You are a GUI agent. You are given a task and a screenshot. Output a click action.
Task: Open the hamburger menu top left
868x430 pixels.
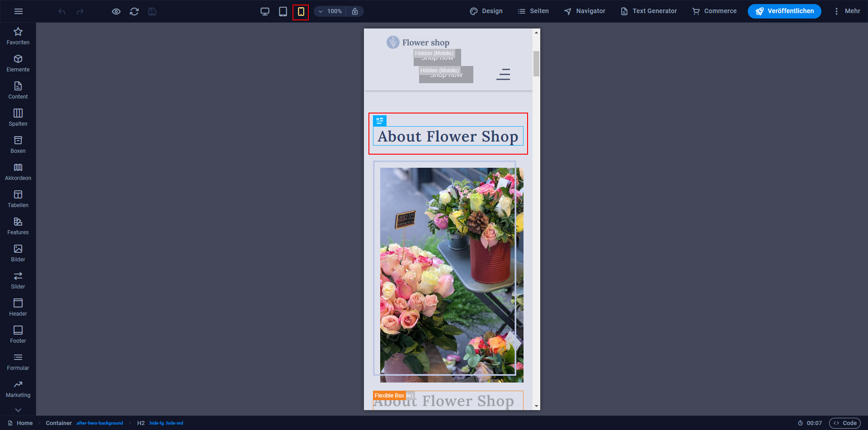[19, 11]
